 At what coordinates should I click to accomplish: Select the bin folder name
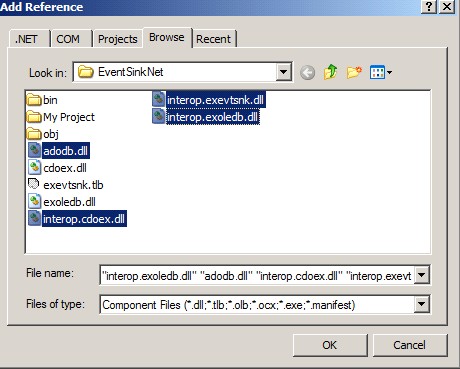[x=50, y=100]
